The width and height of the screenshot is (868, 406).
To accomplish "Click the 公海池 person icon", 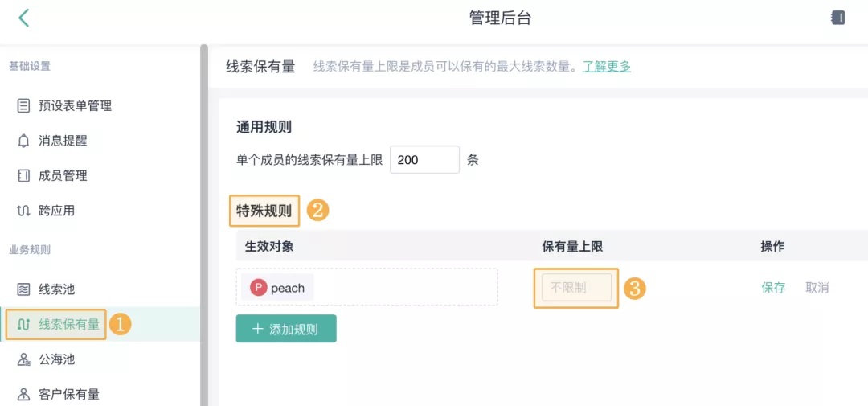I will point(23,360).
